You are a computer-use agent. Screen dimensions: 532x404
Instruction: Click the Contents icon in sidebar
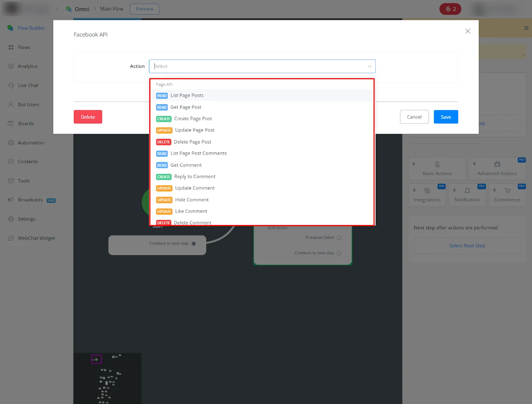point(11,162)
